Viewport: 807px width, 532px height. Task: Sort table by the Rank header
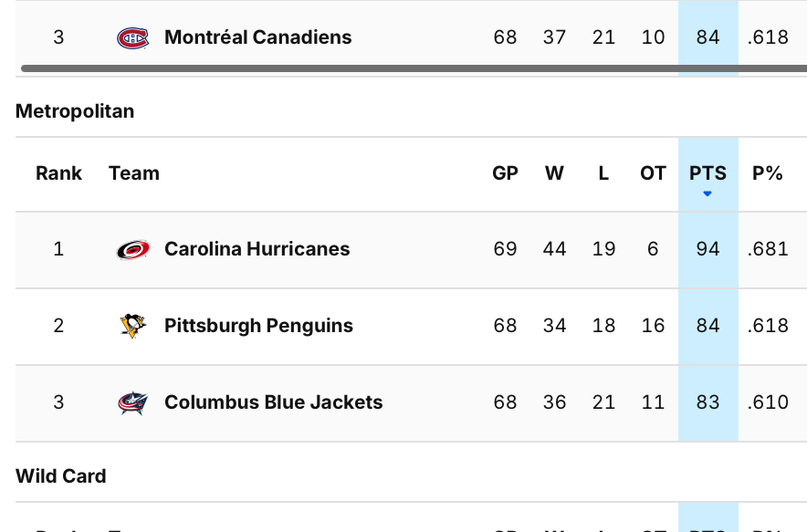(58, 173)
